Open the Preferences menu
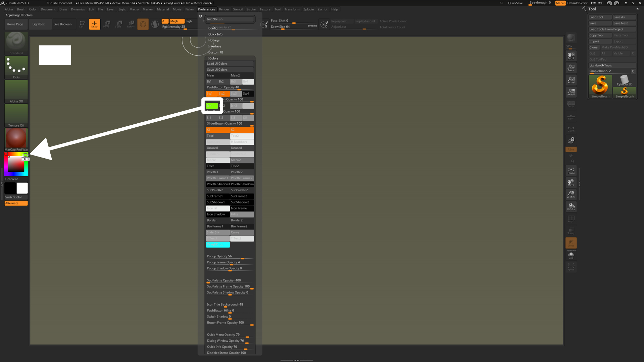Image resolution: width=644 pixels, height=362 pixels. (x=206, y=9)
